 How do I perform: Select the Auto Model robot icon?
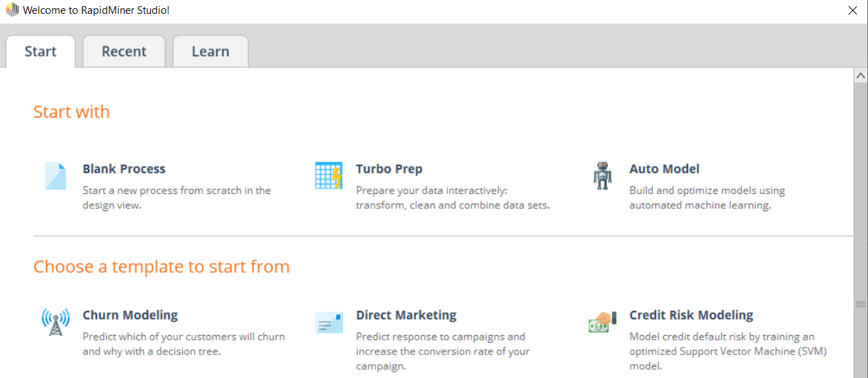tap(602, 176)
